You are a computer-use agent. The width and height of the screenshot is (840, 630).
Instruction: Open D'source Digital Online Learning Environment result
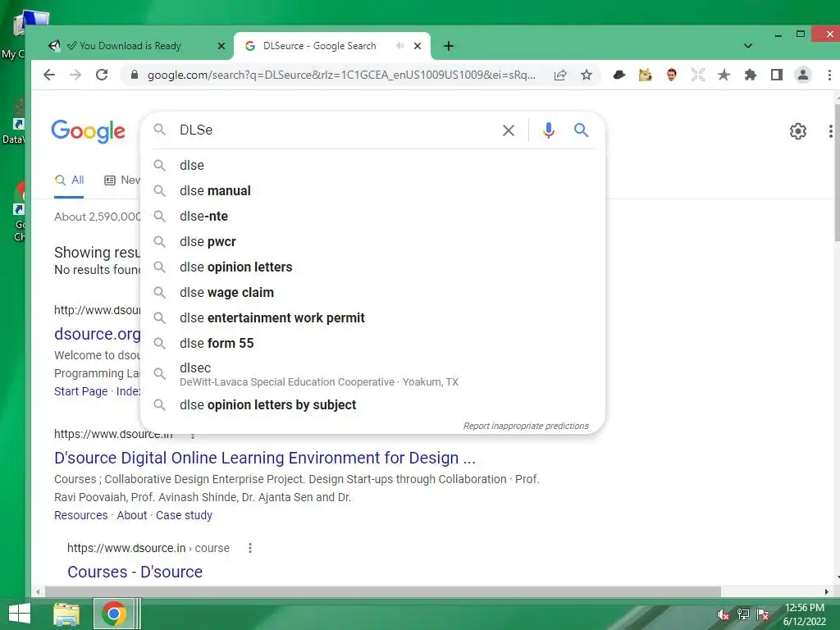pyautogui.click(x=265, y=458)
